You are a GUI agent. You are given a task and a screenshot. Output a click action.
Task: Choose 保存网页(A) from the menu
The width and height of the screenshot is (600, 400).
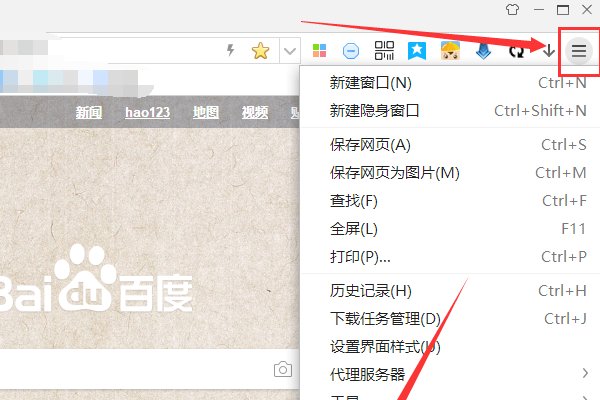[450, 145]
